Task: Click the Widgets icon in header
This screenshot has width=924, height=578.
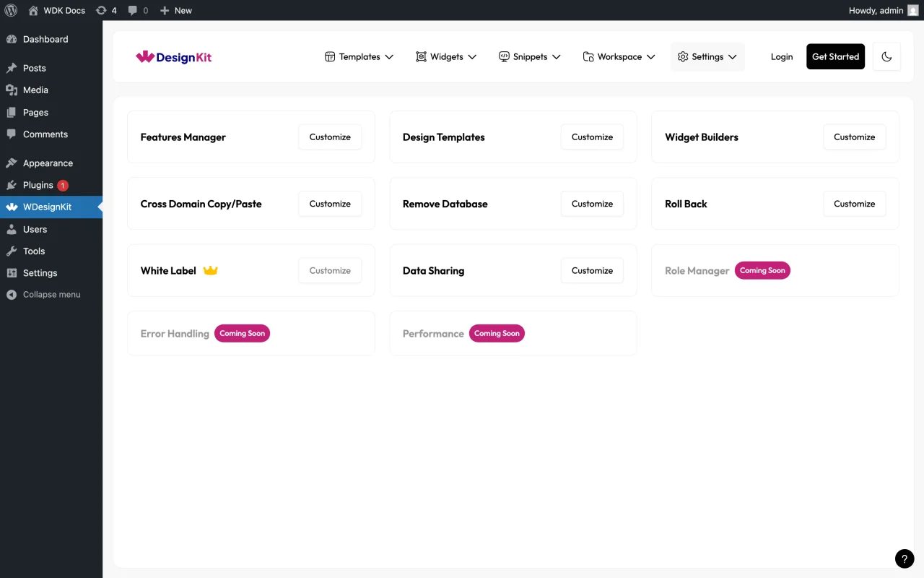Action: (421, 56)
